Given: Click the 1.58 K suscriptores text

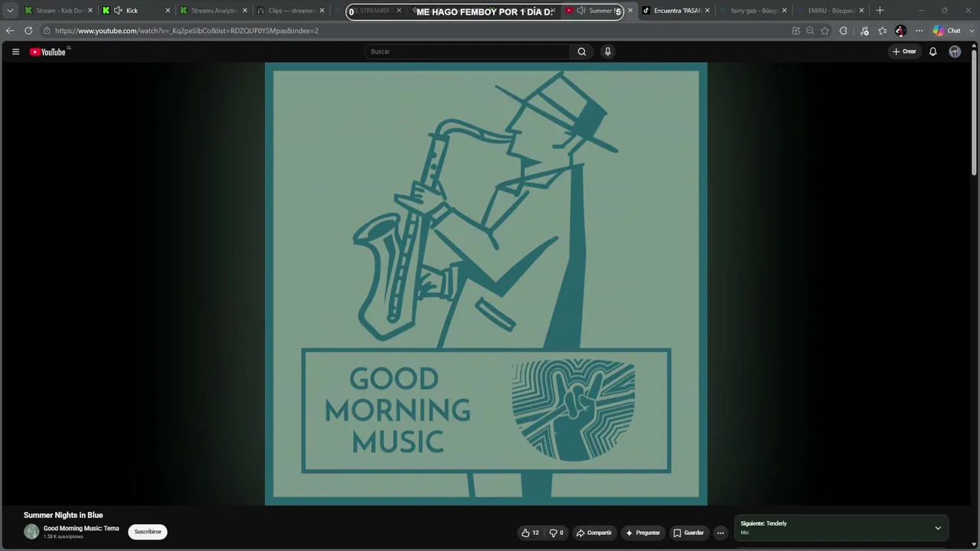Looking at the screenshot, I should [63, 537].
